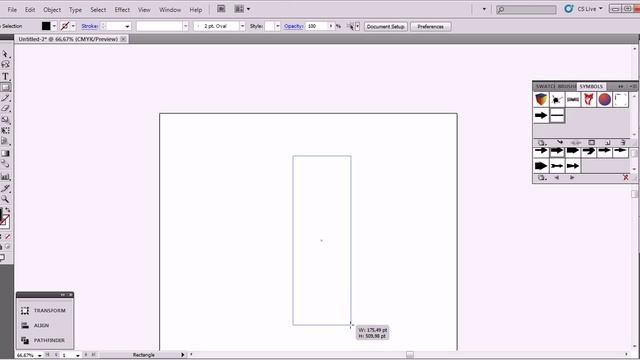This screenshot has height=360, width=640.
Task: Click the search field in menu bar
Action: pyautogui.click(x=526, y=9)
